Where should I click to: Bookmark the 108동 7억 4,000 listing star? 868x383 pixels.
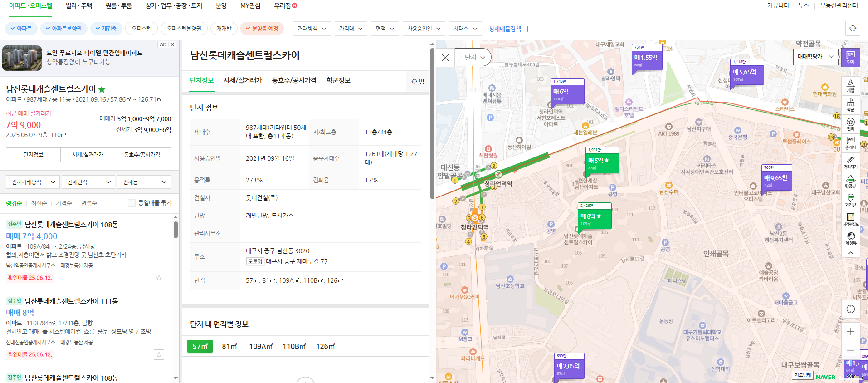pyautogui.click(x=159, y=278)
